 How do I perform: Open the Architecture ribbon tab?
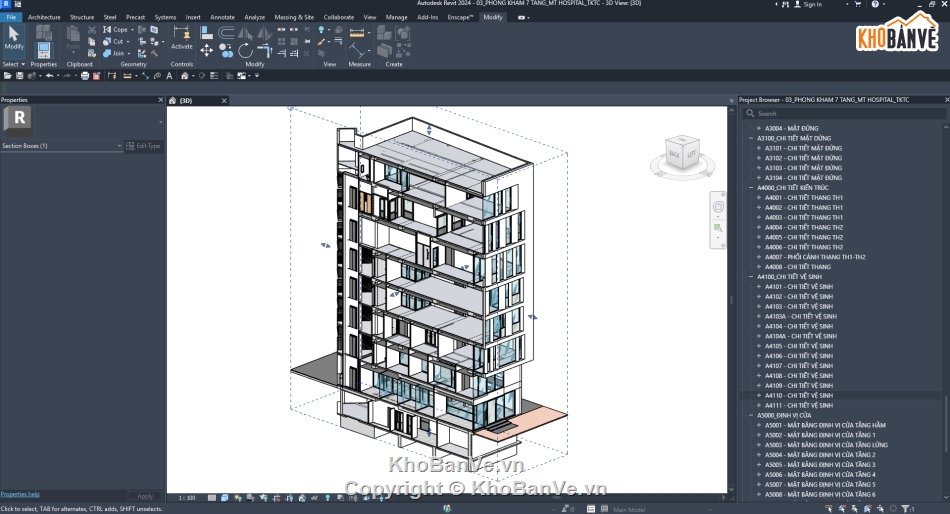tap(44, 18)
